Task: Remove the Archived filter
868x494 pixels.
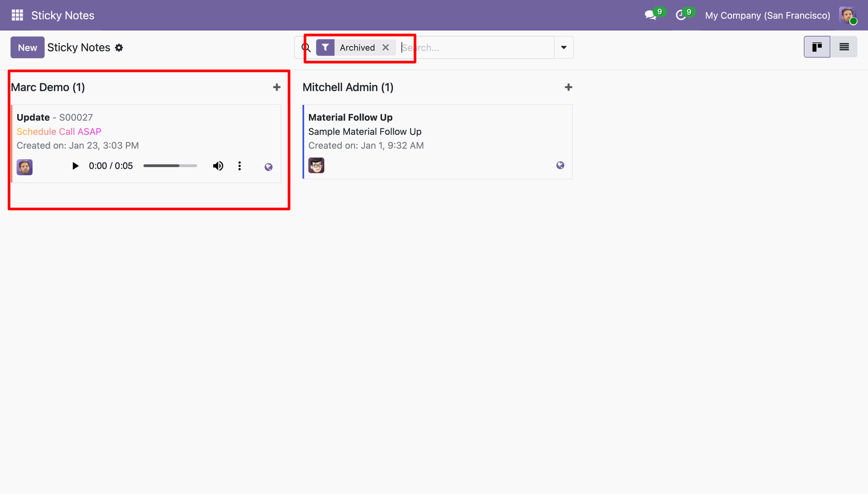Action: tap(386, 47)
